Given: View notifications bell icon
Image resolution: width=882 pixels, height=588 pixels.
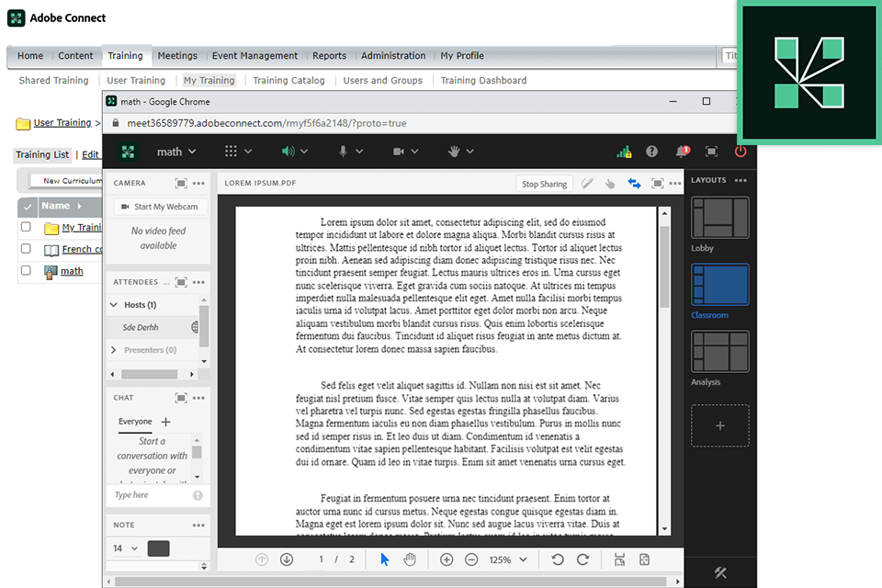Looking at the screenshot, I should [x=682, y=152].
